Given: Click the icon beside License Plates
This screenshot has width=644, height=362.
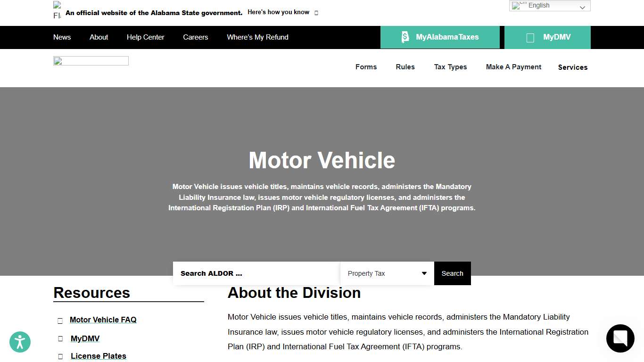Looking at the screenshot, I should tap(60, 357).
